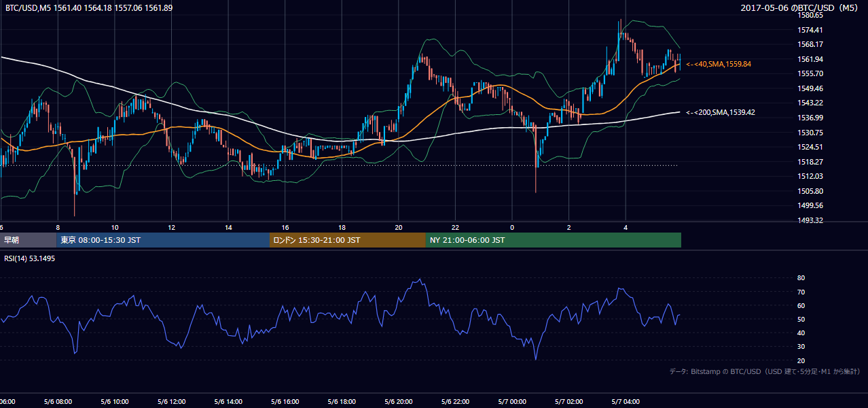Click the Bitstamp data source note

coord(765,372)
